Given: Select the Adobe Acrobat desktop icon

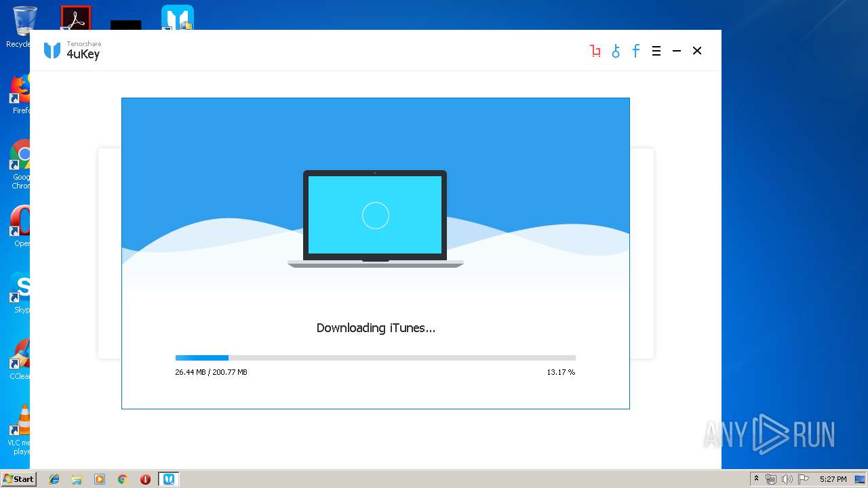Looking at the screenshot, I should [75, 18].
